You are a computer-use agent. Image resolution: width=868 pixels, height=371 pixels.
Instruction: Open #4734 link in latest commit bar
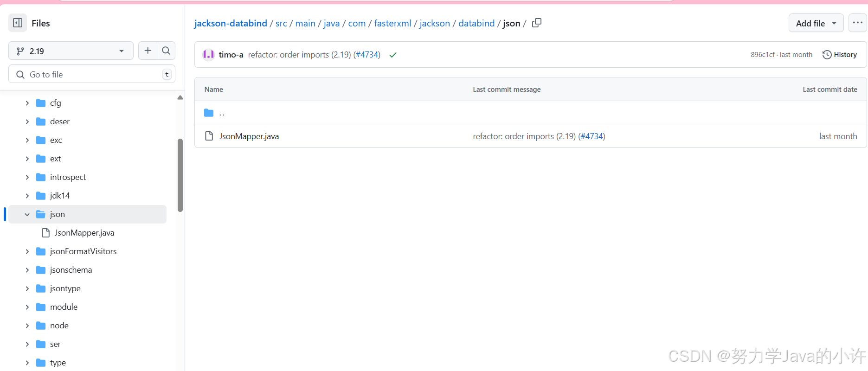tap(366, 55)
